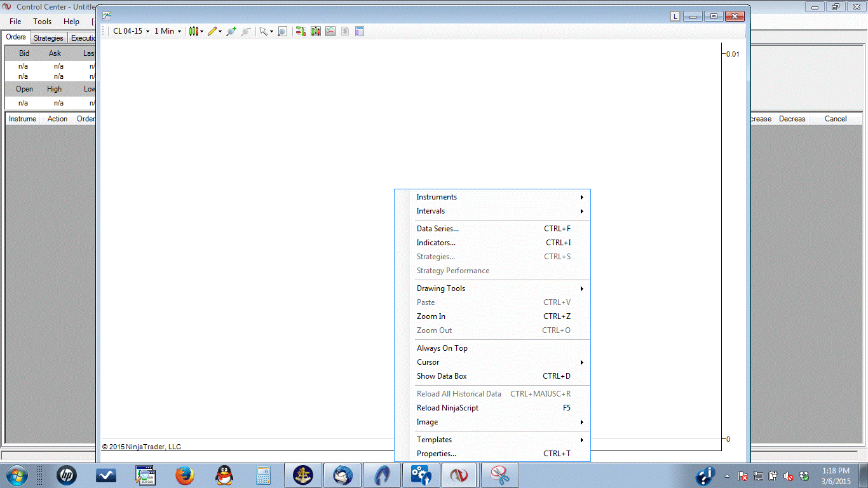Open the Indicators line chart icon
This screenshot has width=868, height=488.
(x=330, y=31)
